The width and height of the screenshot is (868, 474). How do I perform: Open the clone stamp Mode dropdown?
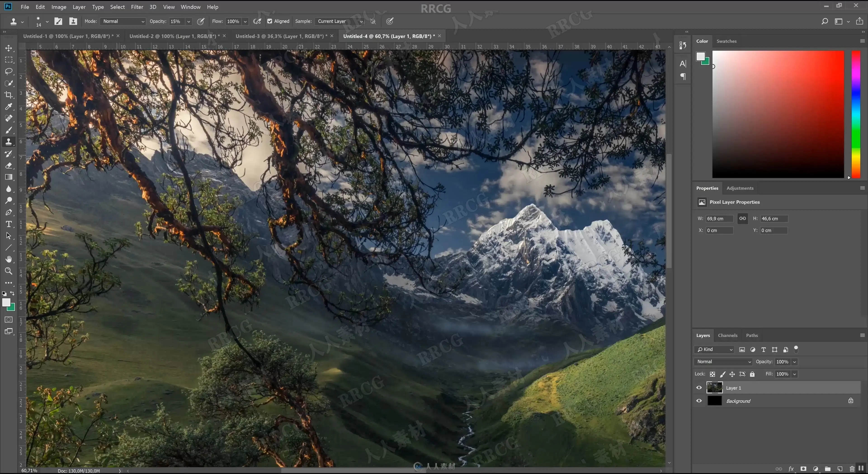point(123,21)
